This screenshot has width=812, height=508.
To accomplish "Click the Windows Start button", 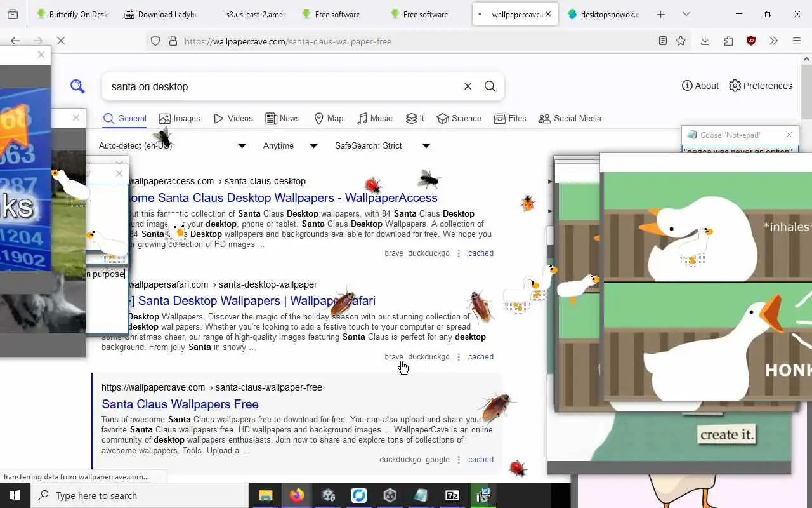I will 15,495.
